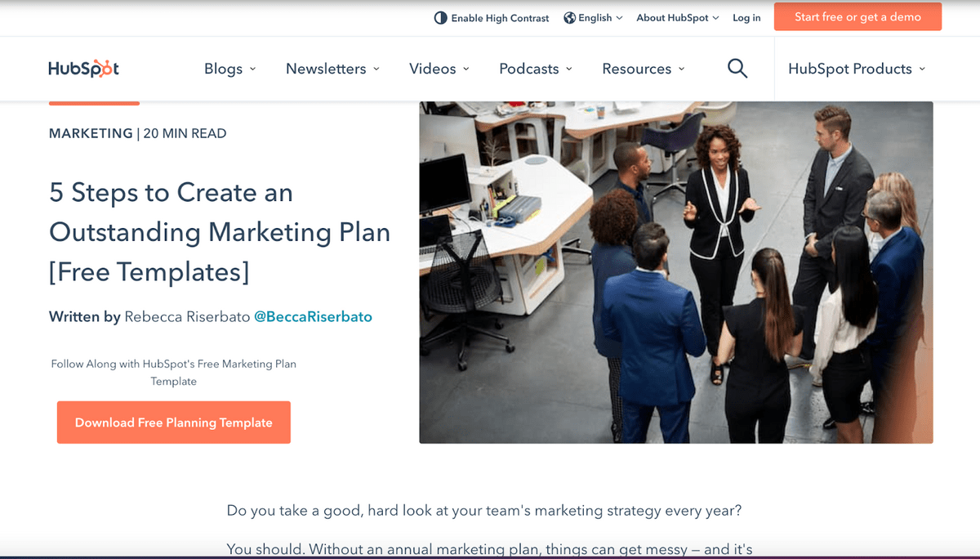Click the Log in link
The width and height of the screenshot is (980, 559).
click(746, 18)
